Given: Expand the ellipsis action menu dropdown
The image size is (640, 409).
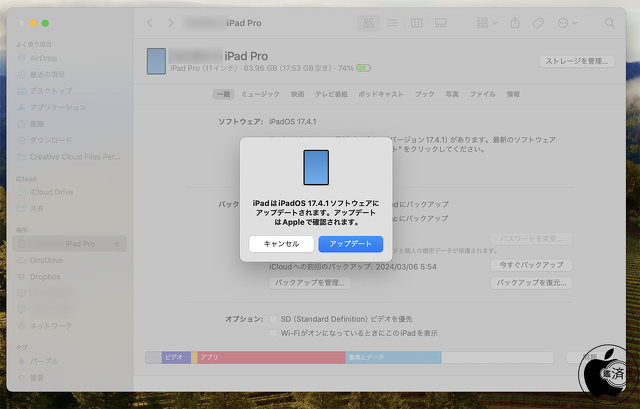Looking at the screenshot, I should pos(566,22).
